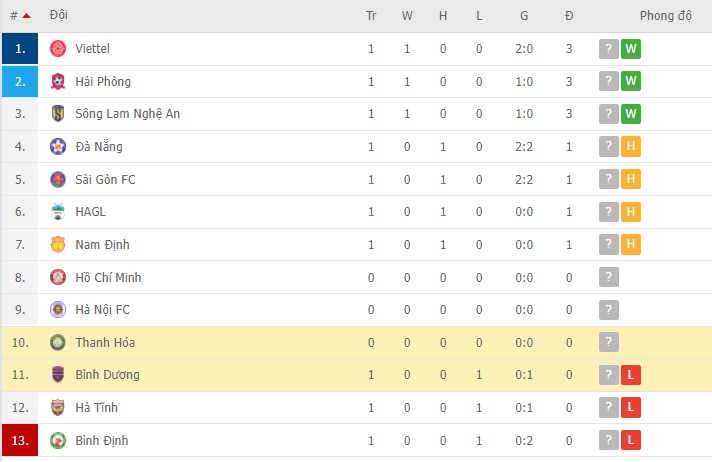Click the Sài Gòn FC logo
This screenshot has height=462, width=712.
[58, 180]
